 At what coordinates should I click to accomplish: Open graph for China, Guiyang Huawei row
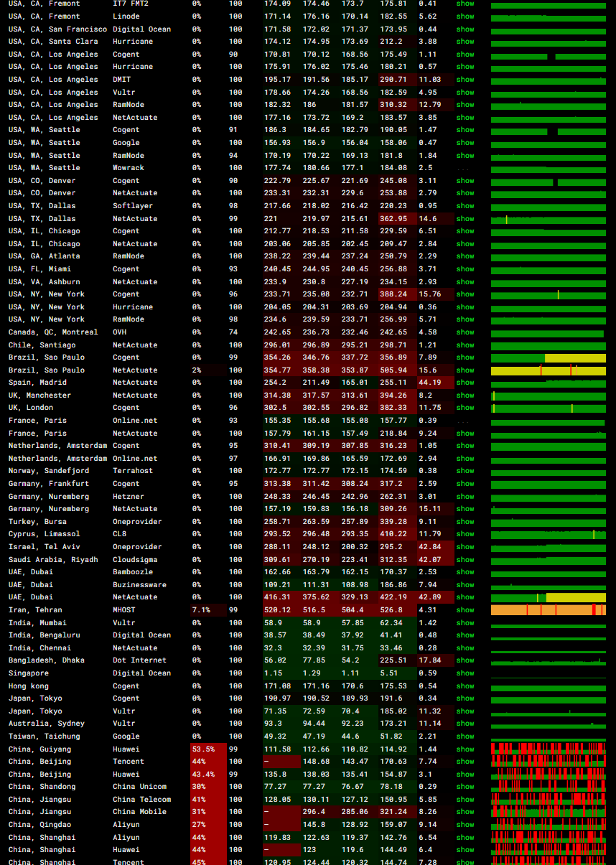click(x=549, y=749)
